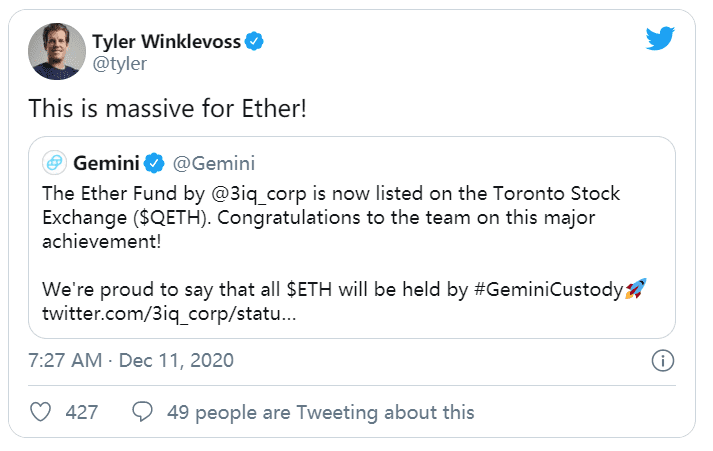Open the Gemini account name
This screenshot has height=451, width=713.
click(108, 162)
